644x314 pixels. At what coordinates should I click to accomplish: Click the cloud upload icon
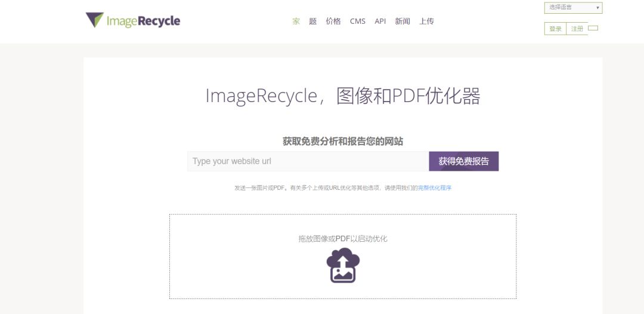click(343, 265)
